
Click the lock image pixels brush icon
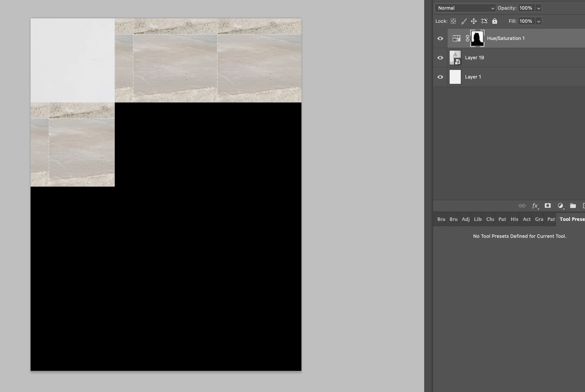pos(464,21)
